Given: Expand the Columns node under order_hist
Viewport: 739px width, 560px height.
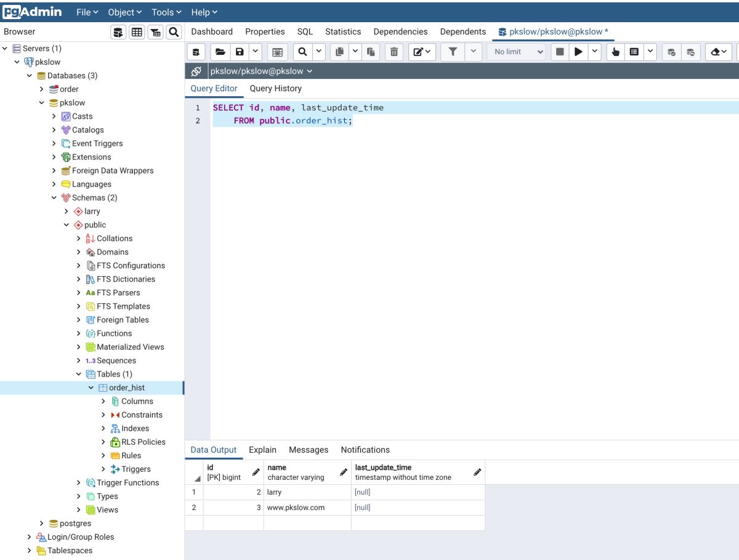Looking at the screenshot, I should click(x=103, y=401).
